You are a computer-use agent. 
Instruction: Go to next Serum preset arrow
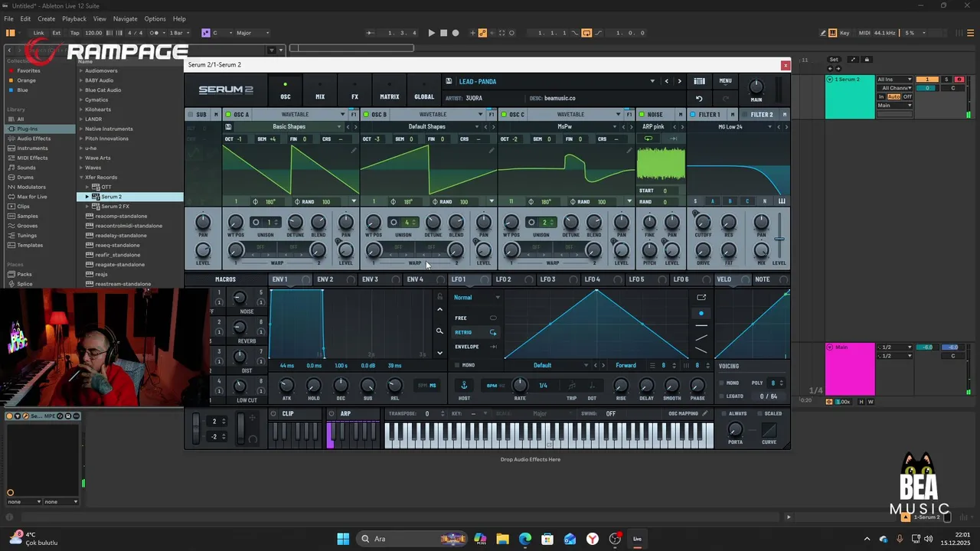pyautogui.click(x=679, y=81)
